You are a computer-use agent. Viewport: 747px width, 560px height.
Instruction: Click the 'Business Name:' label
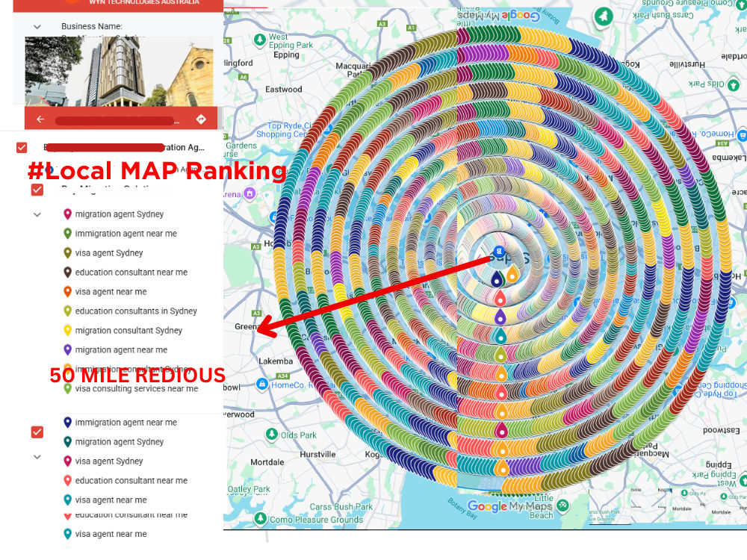coord(91,26)
